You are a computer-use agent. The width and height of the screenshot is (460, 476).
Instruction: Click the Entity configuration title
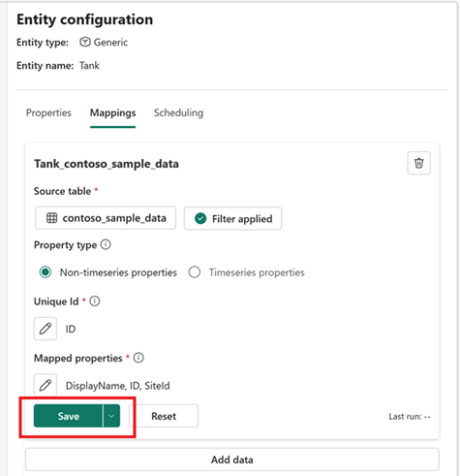pyautogui.click(x=85, y=19)
